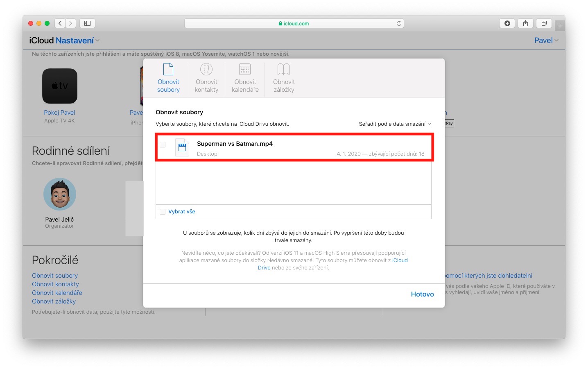The image size is (588, 369).
Task: Click the Obnovit soubory link under Pokročilé
Action: 55,276
